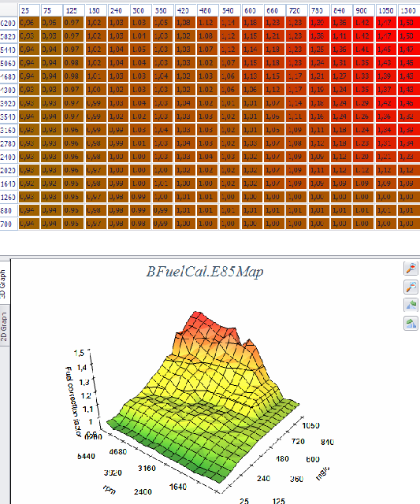Select the 25 mg/c column header

[x=29, y=10]
